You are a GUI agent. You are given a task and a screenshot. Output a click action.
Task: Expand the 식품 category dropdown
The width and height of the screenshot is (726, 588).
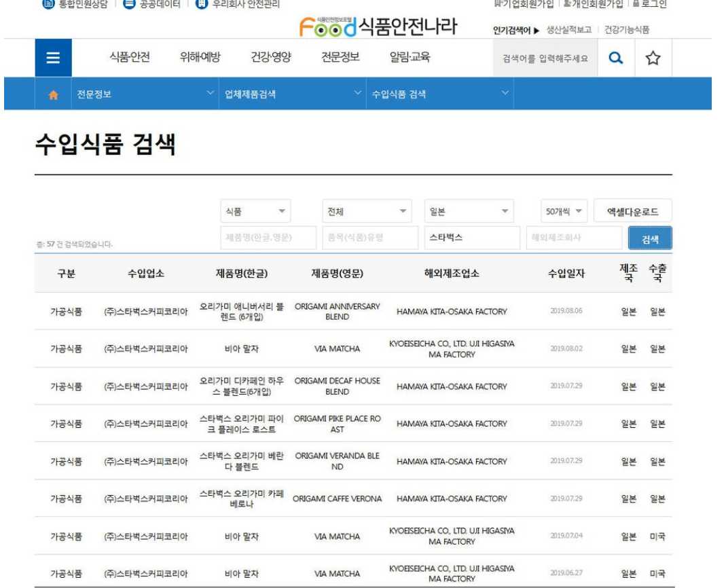(255, 212)
